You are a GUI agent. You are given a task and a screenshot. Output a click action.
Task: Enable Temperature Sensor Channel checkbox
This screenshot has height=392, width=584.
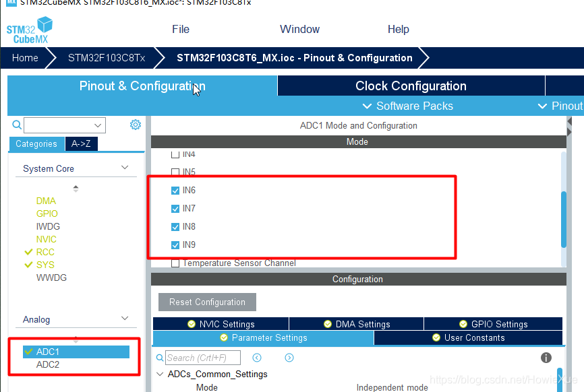coord(175,263)
